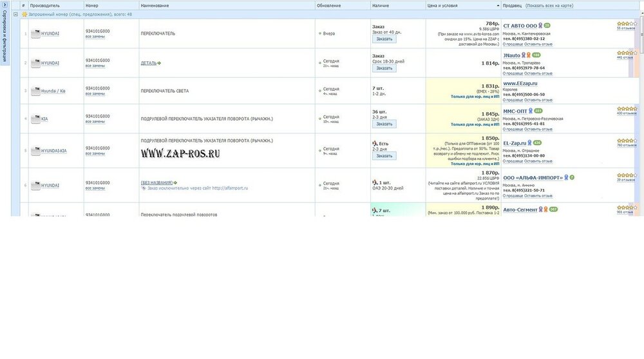Click the blue ribbon badge next to ММС-ОПТ

[x=531, y=111]
